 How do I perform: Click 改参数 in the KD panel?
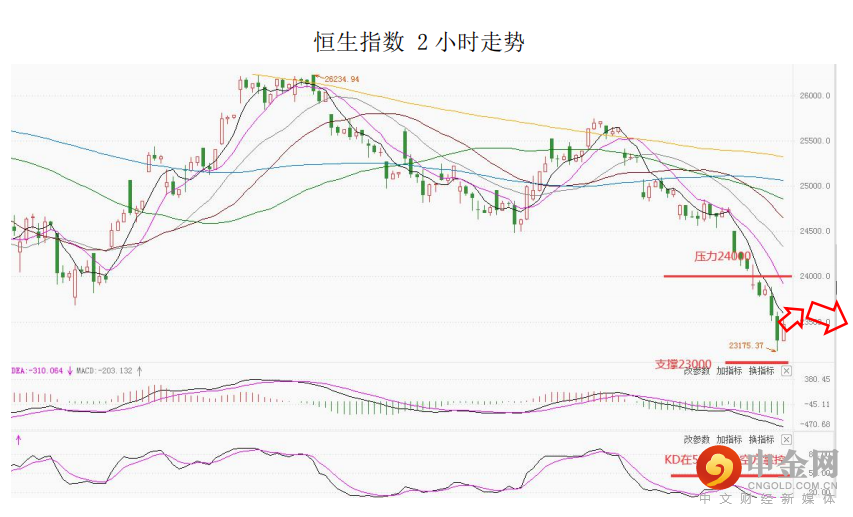click(x=697, y=439)
